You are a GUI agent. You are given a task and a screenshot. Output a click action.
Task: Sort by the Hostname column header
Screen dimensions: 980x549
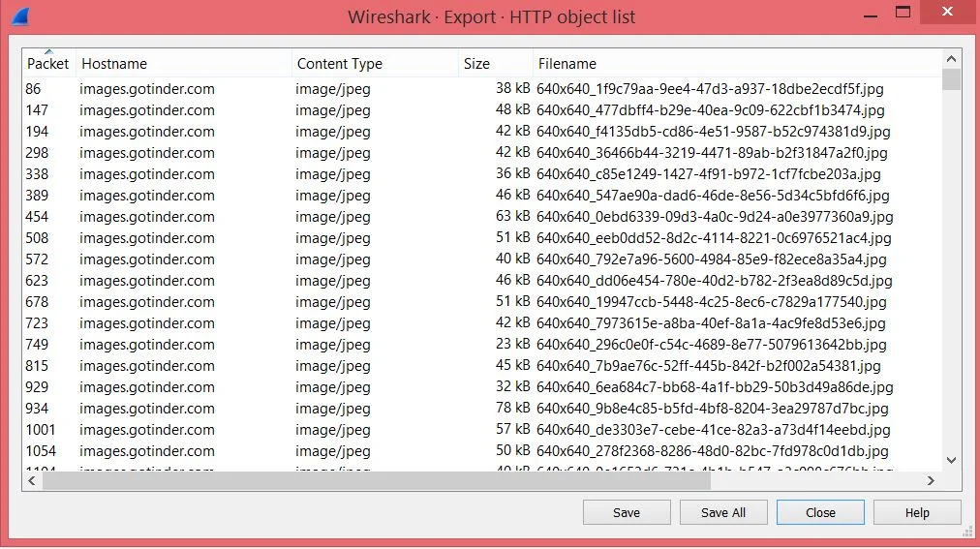click(x=184, y=63)
